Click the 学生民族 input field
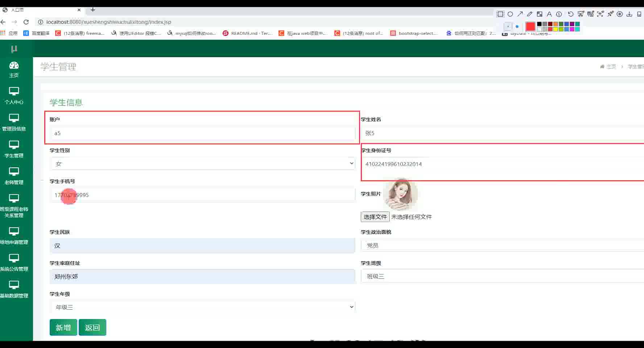 click(x=203, y=245)
